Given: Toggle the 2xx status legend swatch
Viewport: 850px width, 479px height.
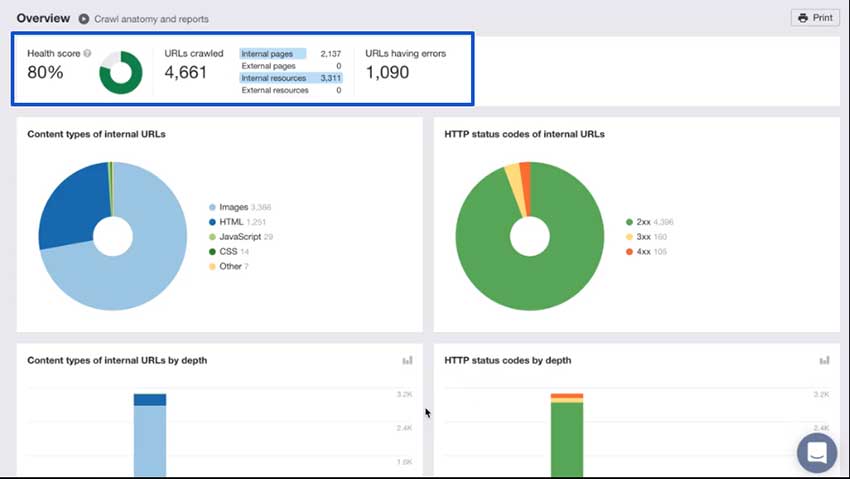Looking at the screenshot, I should [629, 222].
